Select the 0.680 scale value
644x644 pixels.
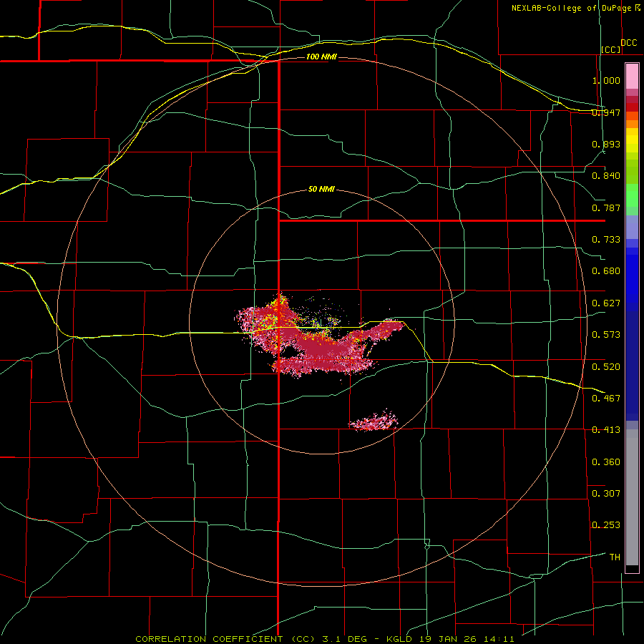click(606, 271)
